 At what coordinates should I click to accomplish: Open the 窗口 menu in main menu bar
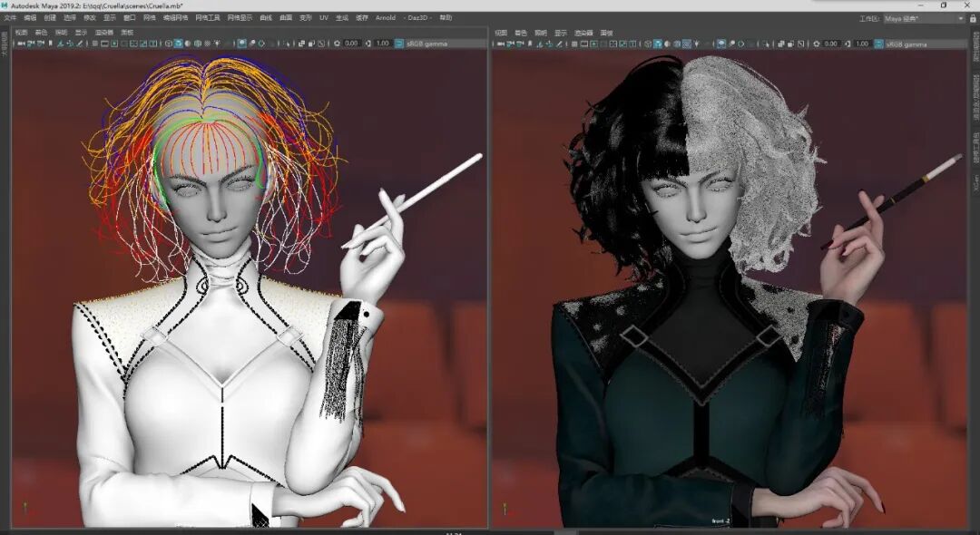click(130, 18)
